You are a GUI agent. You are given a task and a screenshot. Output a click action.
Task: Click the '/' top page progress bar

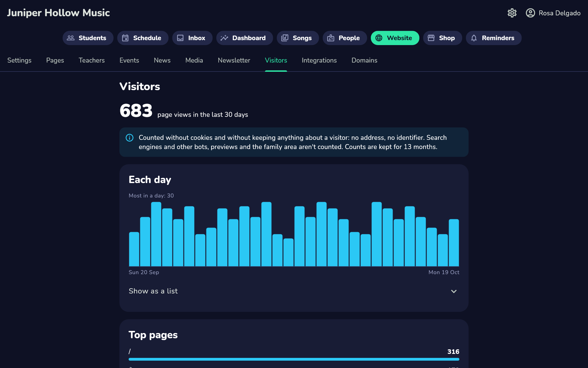point(294,359)
